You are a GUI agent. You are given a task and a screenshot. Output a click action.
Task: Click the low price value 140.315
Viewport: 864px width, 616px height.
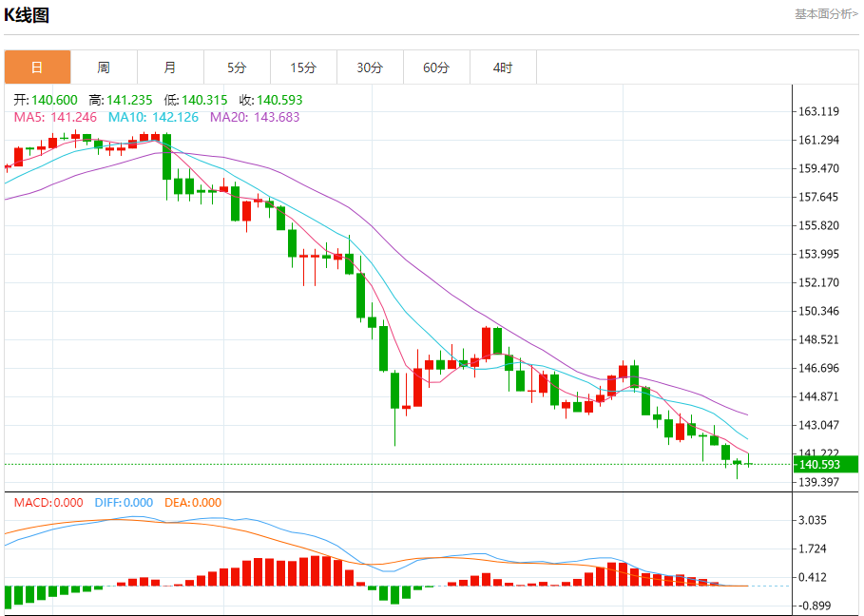coord(204,100)
